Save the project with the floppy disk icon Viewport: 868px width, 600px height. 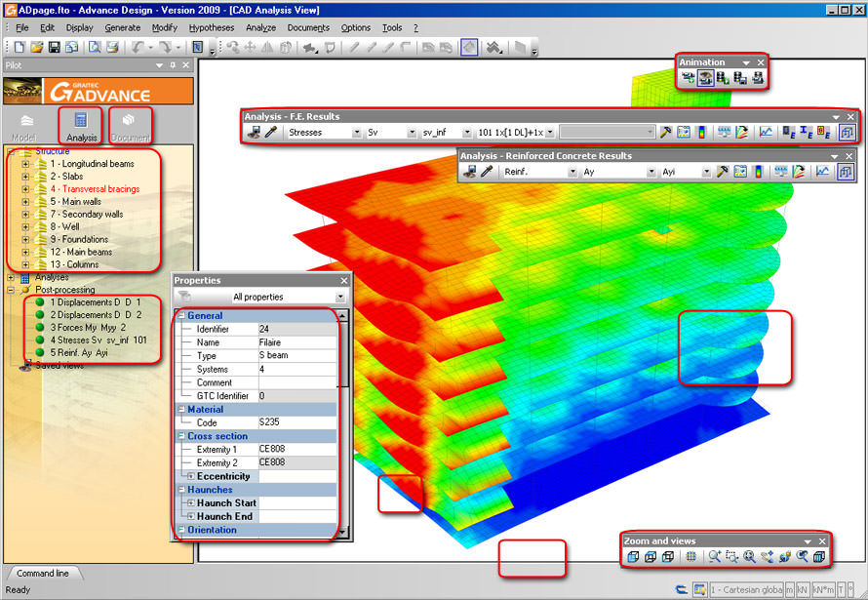(x=54, y=48)
